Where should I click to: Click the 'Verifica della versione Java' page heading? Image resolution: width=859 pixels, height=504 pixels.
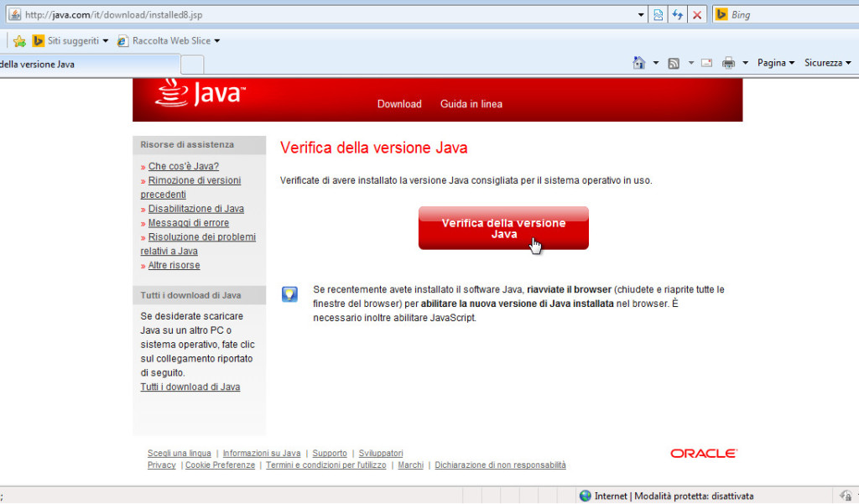click(x=373, y=148)
